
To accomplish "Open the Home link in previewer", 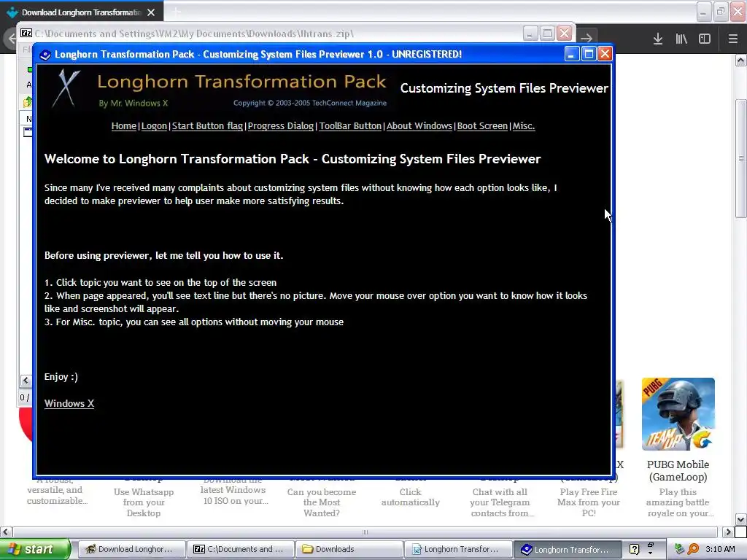I will click(x=123, y=126).
